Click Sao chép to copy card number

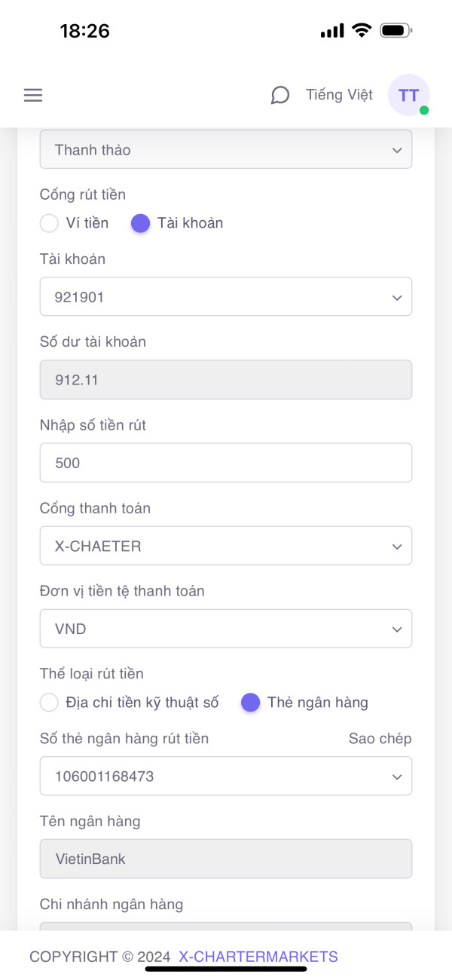(x=380, y=739)
